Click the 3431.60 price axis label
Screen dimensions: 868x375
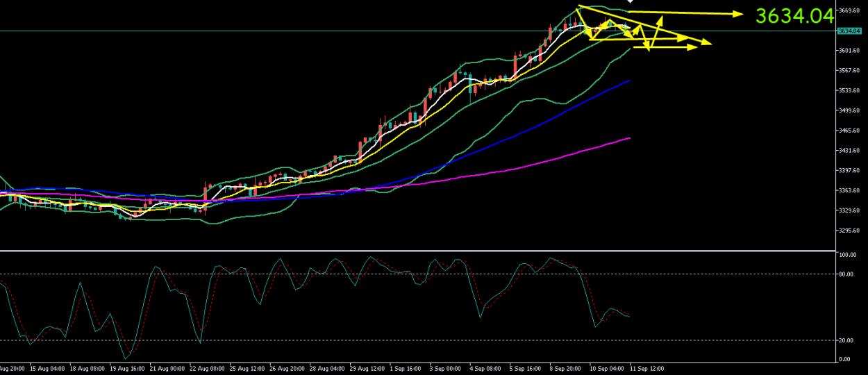pos(849,151)
